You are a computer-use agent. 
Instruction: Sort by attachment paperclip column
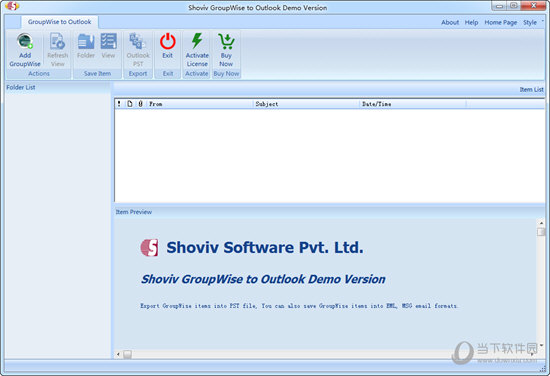pos(140,104)
